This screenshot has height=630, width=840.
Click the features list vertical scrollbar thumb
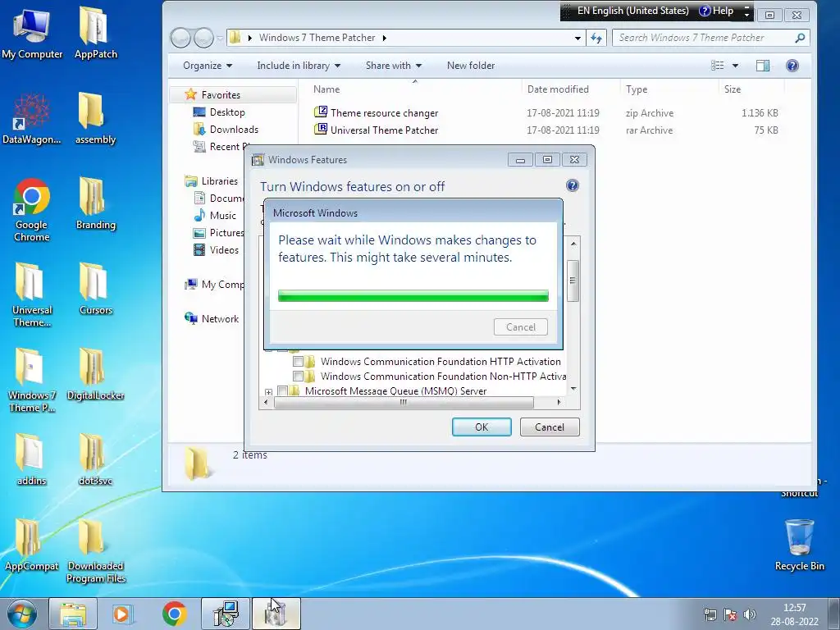click(573, 281)
